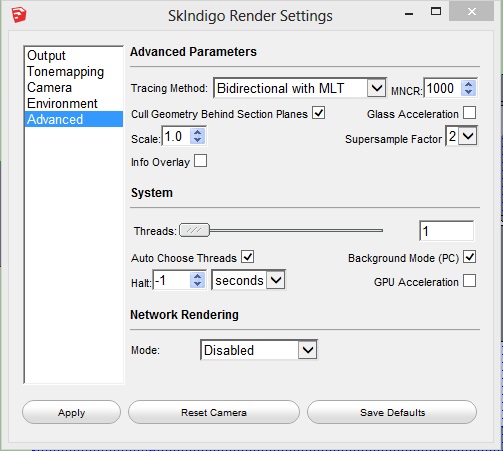Click the Save Defaults button
The width and height of the screenshot is (503, 451).
[392, 412]
